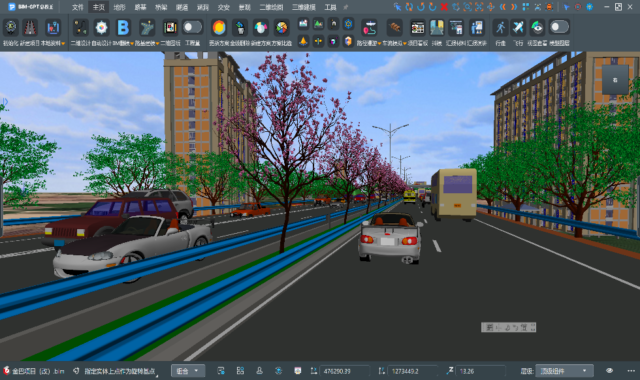Screen dimensions: 640x380
Task: Switch to the 二维绘图 tab
Action: 271,7
